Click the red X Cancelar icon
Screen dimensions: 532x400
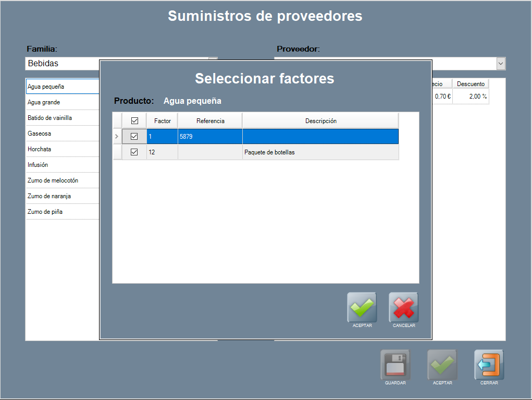coord(403,307)
